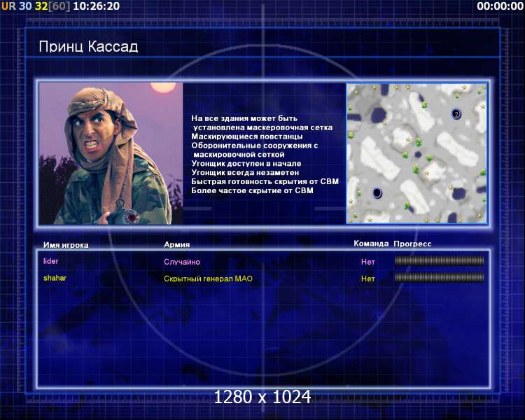
Task: Click the 10:26:20 clock readout
Action: [x=96, y=6]
